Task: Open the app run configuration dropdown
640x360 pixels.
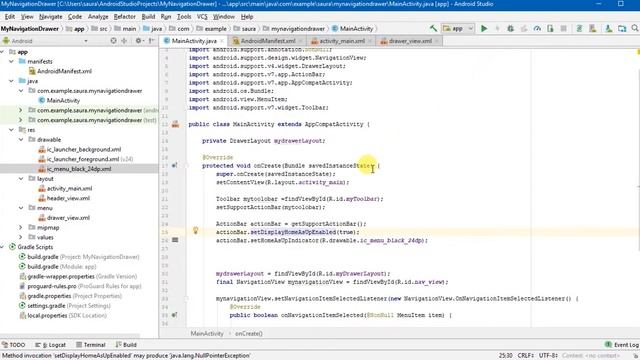Action: 458,29
